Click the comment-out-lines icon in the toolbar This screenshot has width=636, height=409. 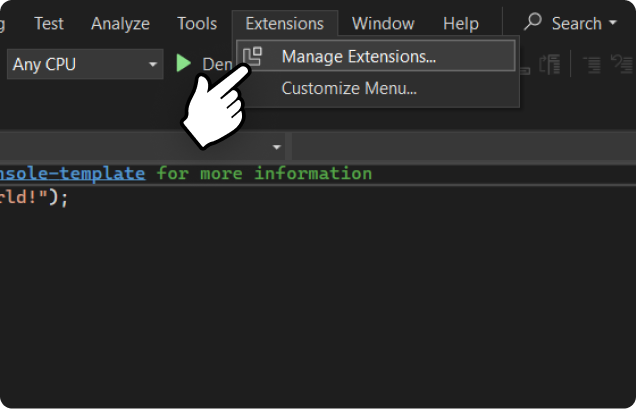click(592, 65)
